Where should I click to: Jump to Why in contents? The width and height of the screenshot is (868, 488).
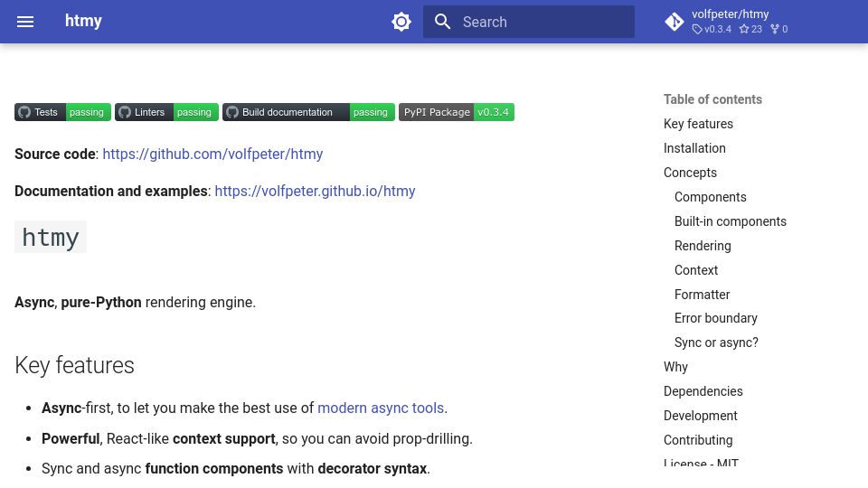675,367
